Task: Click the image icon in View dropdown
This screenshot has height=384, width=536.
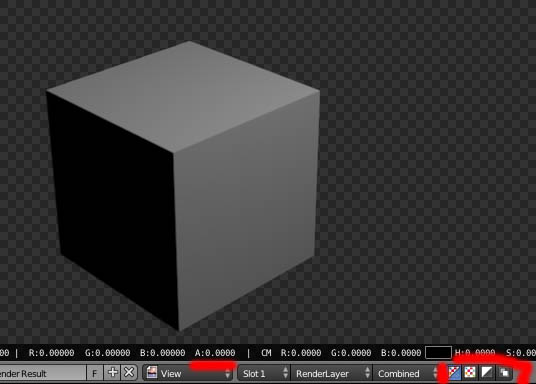Action: 152,373
